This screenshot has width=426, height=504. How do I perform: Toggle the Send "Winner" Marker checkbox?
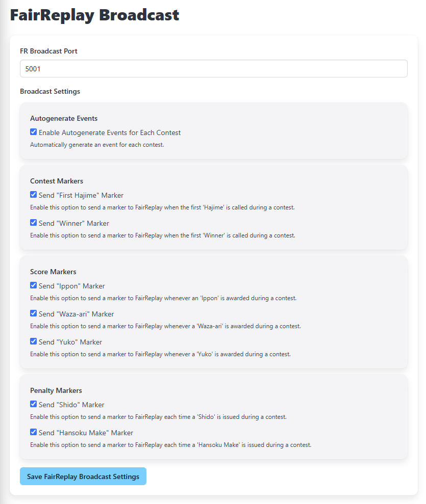pos(33,222)
